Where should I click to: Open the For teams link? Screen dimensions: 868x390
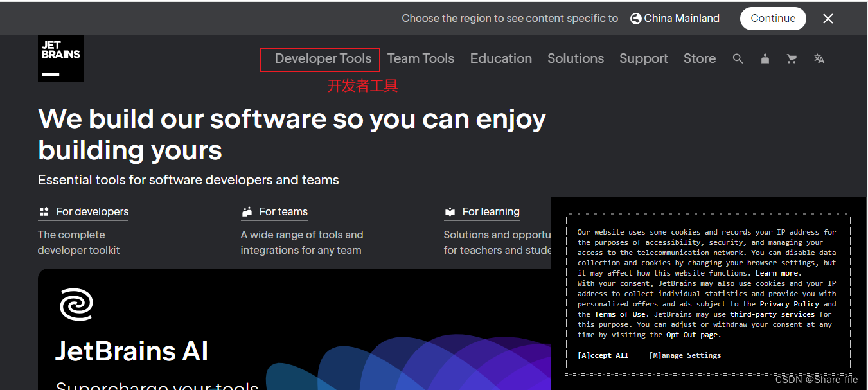click(x=283, y=211)
